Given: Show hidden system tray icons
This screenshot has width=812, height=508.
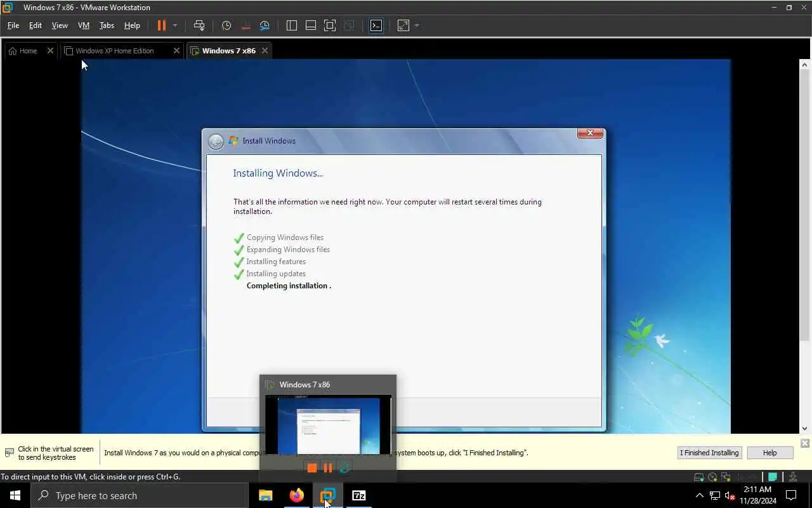Looking at the screenshot, I should point(699,495).
